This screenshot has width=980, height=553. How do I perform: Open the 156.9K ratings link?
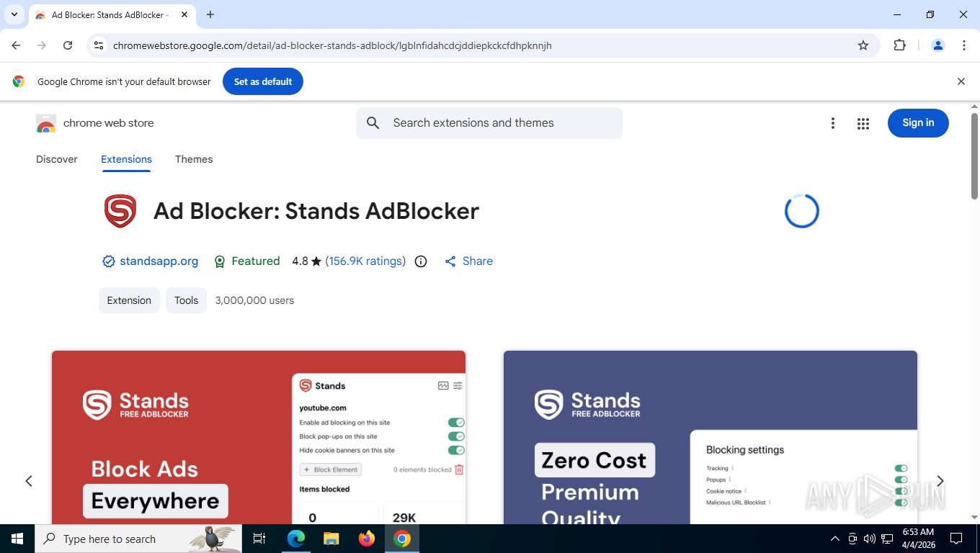click(365, 261)
